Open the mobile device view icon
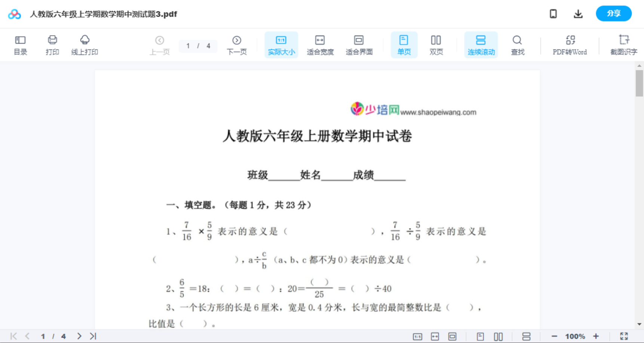Image resolution: width=644 pixels, height=343 pixels. coord(553,13)
